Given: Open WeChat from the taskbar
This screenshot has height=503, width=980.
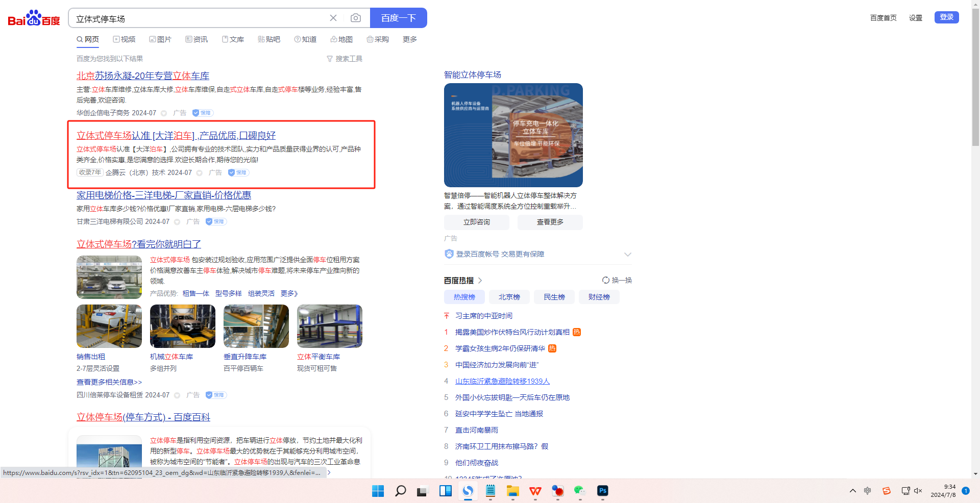Looking at the screenshot, I should click(580, 491).
